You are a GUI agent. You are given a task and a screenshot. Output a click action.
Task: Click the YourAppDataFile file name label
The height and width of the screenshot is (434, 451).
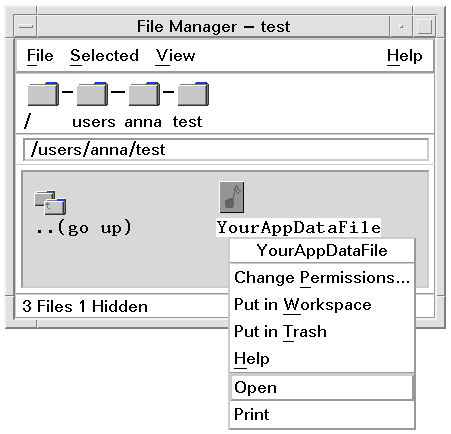(299, 228)
